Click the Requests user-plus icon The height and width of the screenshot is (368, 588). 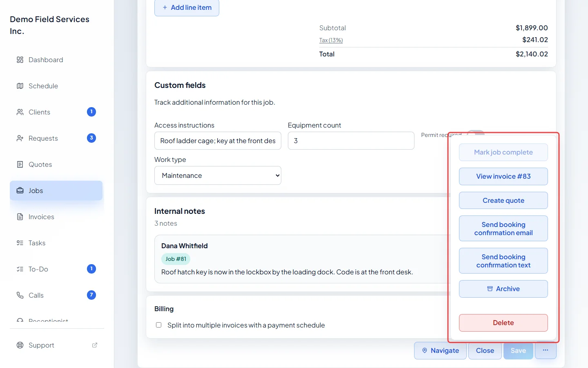(x=20, y=138)
